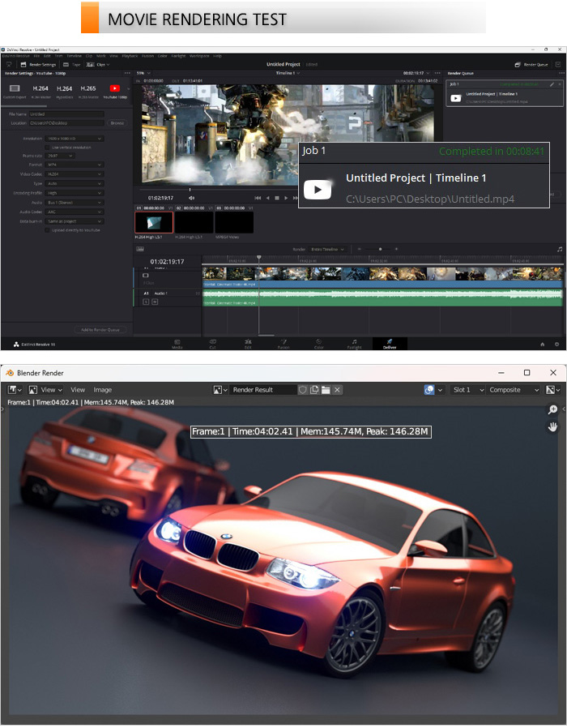The height and width of the screenshot is (728, 567).
Task: Unlink Render Result with X icon
Action: point(338,390)
